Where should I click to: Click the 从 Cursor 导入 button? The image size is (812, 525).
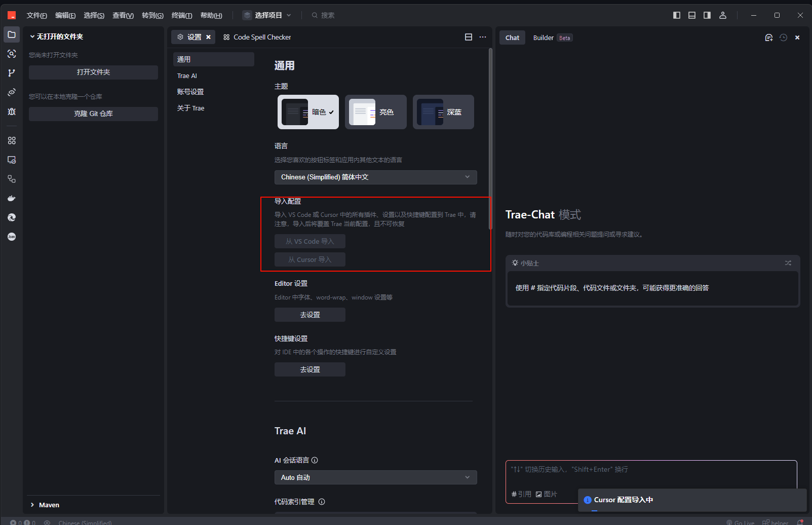click(x=310, y=259)
